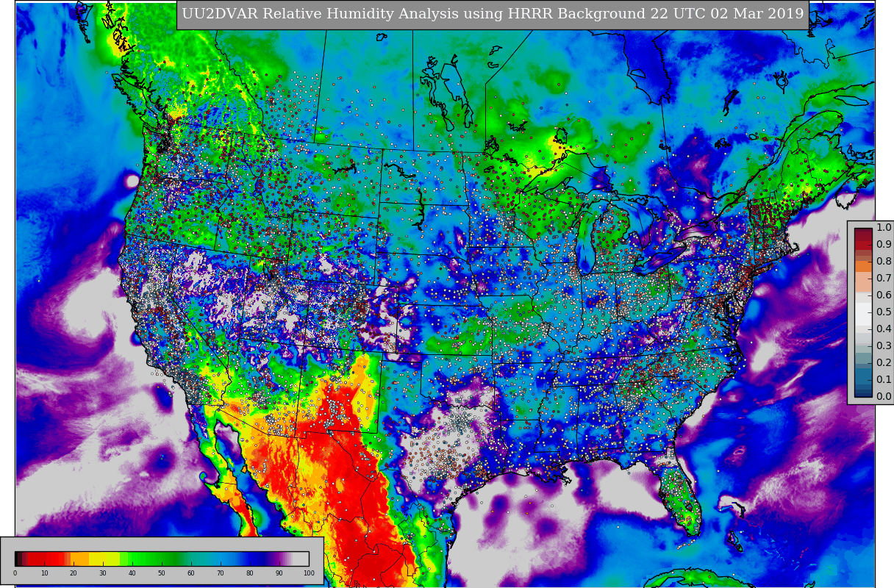Click the '0.4' label on right colorbar
Image resolution: width=894 pixels, height=588 pixels.
pyautogui.click(x=884, y=329)
